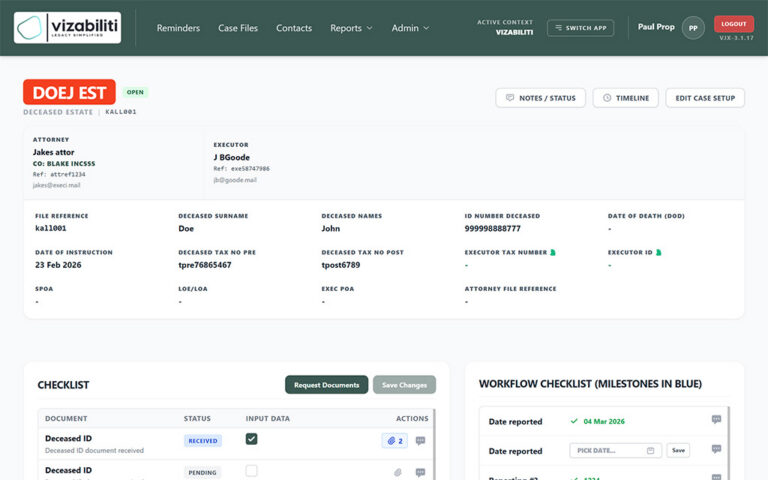
Task: Select post tax number tpost6789
Action: tap(340, 265)
